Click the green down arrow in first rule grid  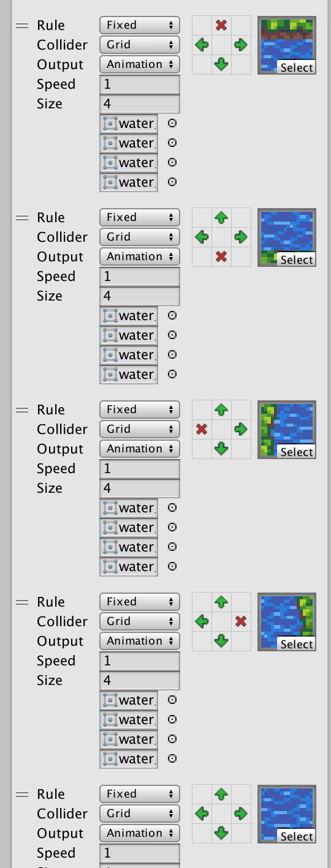coord(221,64)
